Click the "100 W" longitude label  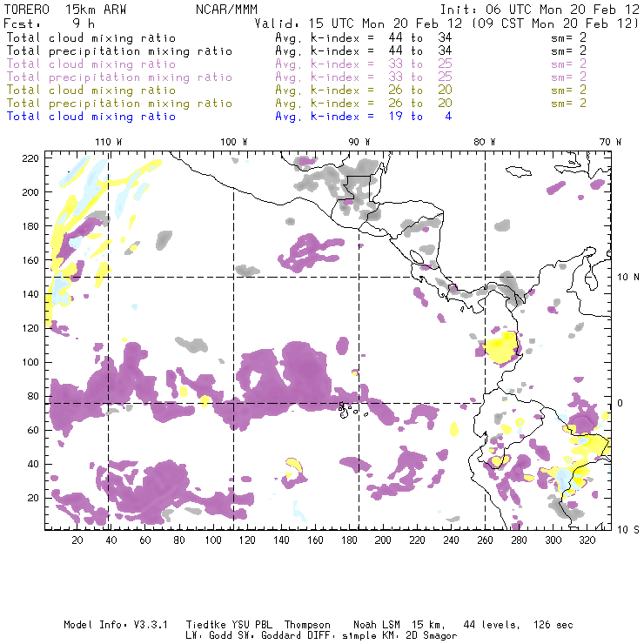pyautogui.click(x=234, y=142)
